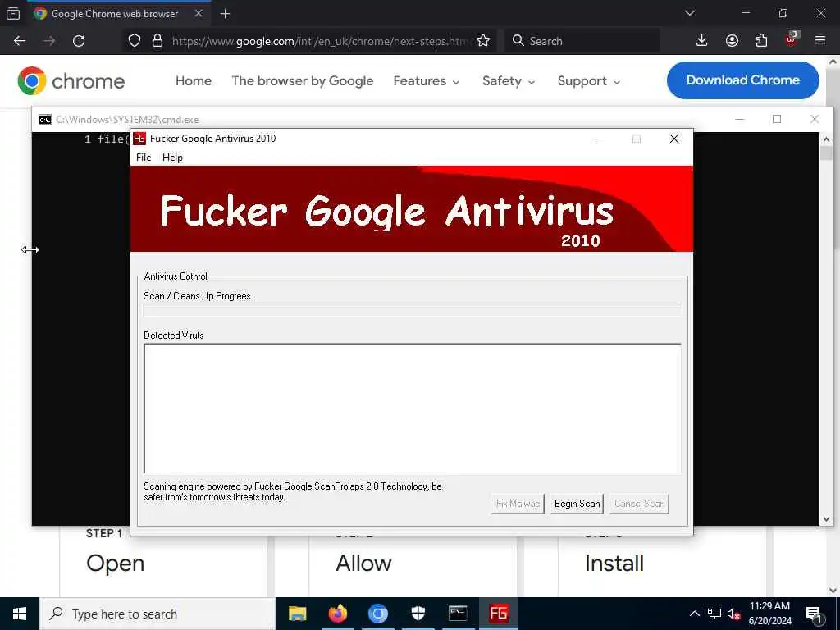Go back with the browser back arrow
The image size is (840, 630).
(20, 41)
